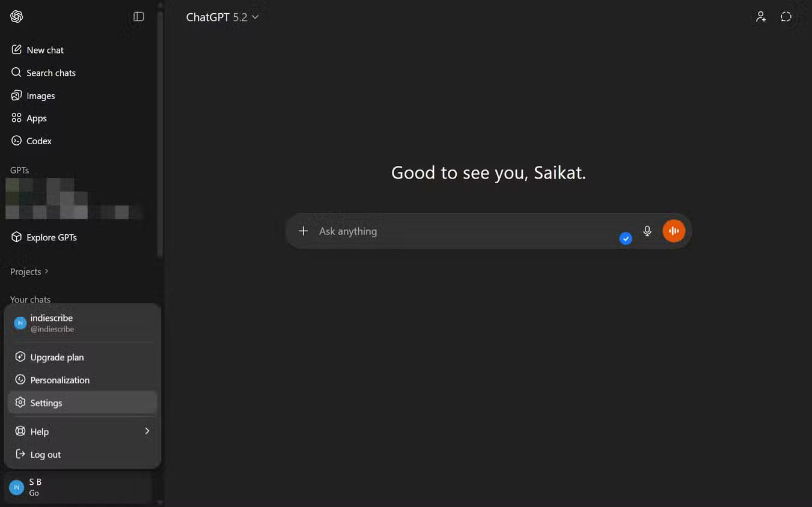This screenshot has width=812, height=507.
Task: Click the OpenAI logo icon
Action: tap(17, 17)
